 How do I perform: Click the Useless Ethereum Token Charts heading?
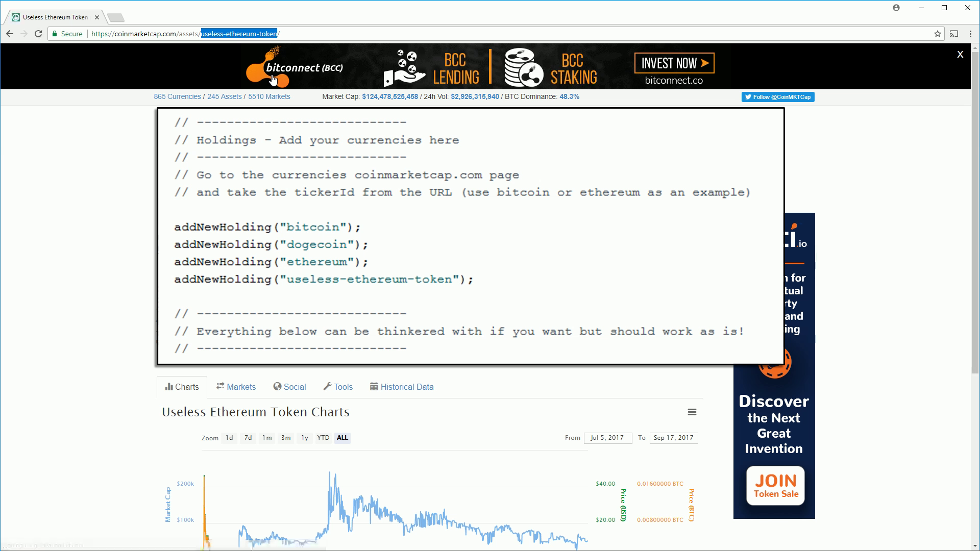[x=256, y=412]
